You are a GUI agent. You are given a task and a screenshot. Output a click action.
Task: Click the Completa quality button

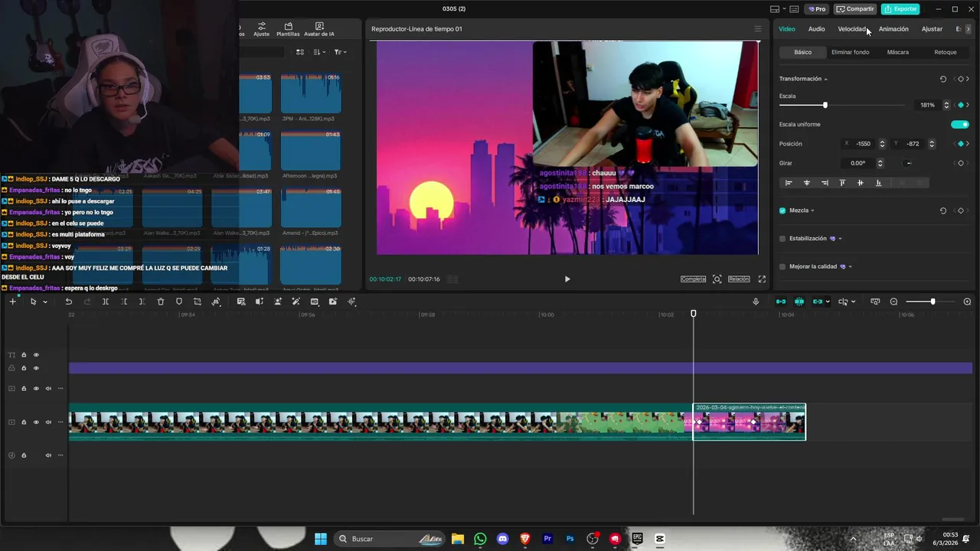[x=693, y=279]
